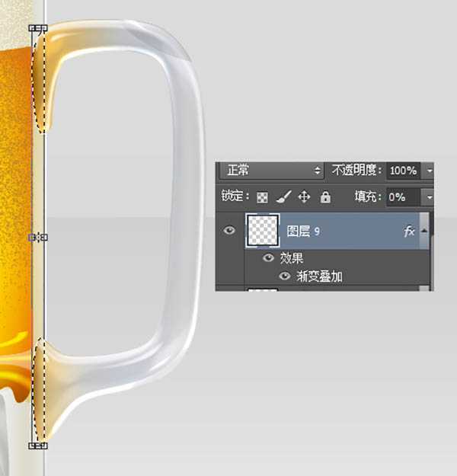Image resolution: width=457 pixels, height=476 pixels.
Task: Hide 图层 9 with its eye icon
Action: 229,231
